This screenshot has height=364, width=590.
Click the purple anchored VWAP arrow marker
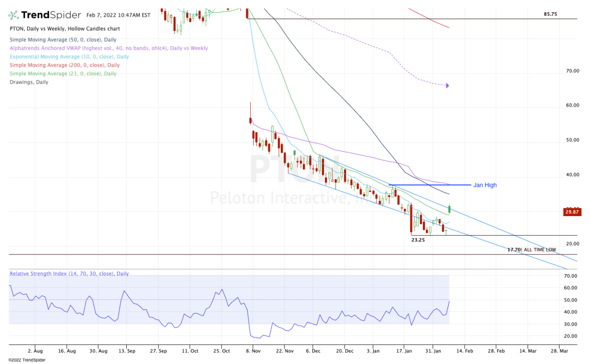click(447, 85)
